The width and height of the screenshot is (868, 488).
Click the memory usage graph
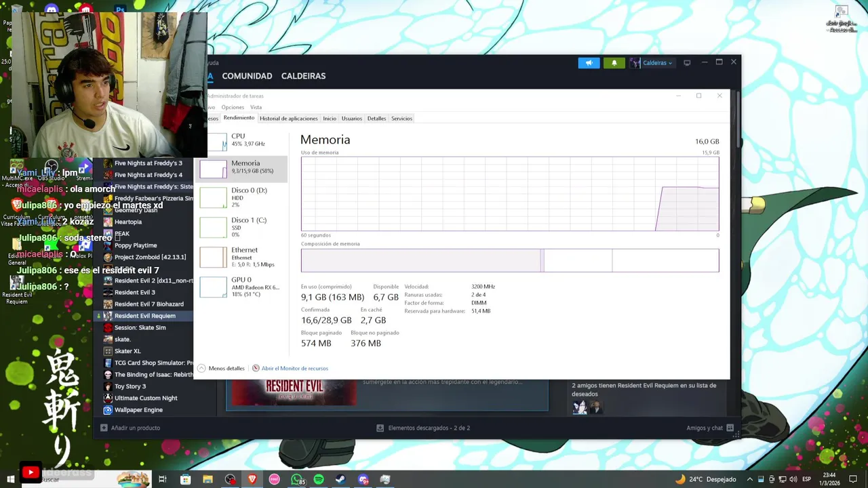(510, 194)
